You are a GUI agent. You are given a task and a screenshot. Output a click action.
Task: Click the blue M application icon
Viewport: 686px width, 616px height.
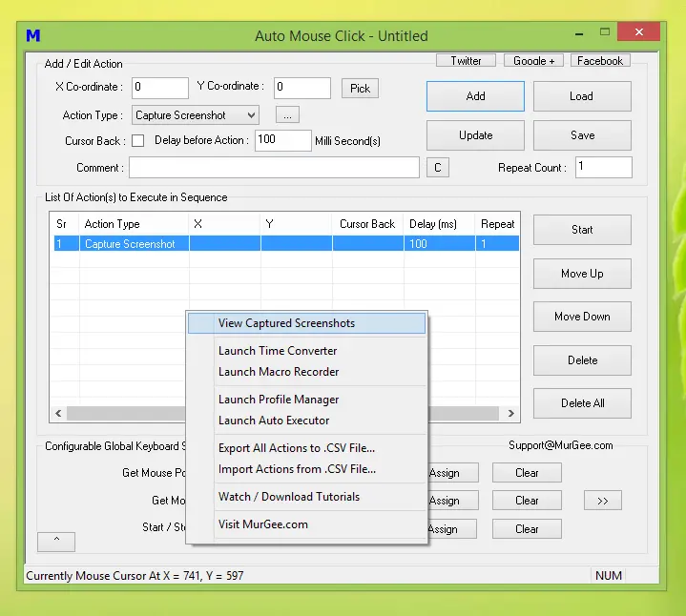point(33,36)
